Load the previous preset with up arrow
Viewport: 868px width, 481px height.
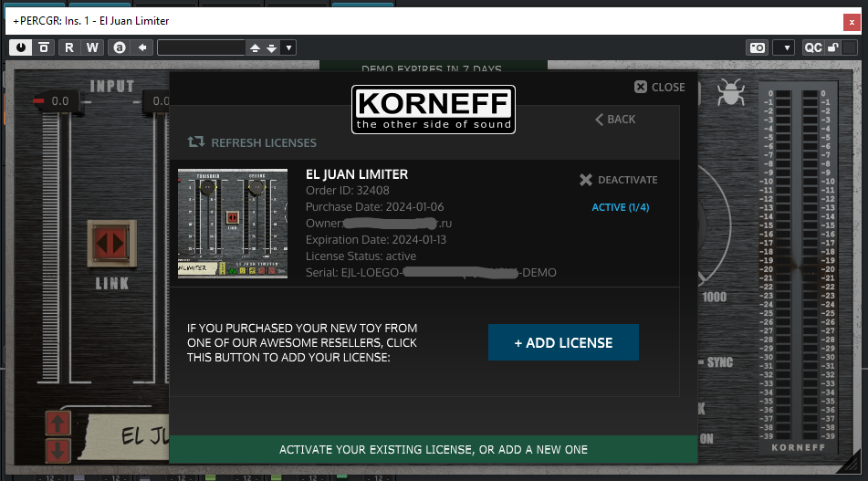[255, 48]
